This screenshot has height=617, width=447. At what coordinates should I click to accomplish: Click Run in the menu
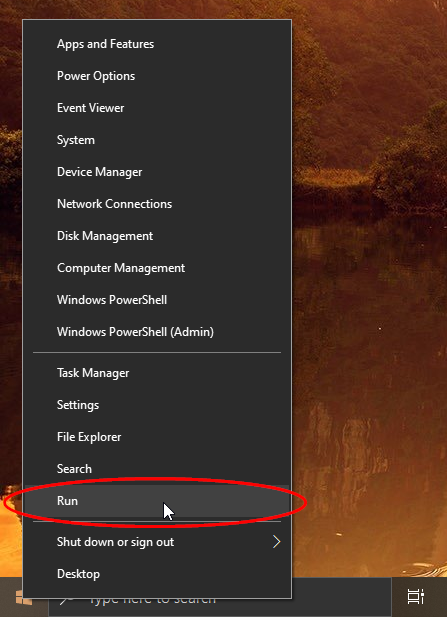point(157,501)
